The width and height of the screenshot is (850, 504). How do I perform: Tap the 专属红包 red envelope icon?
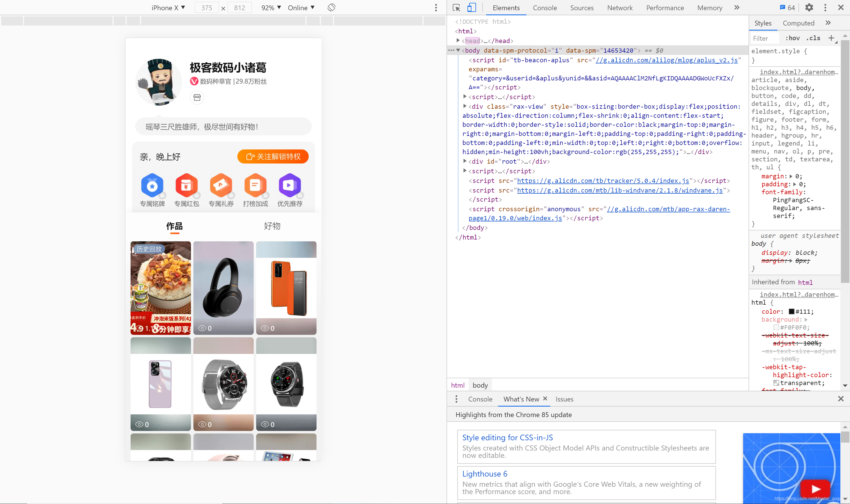pyautogui.click(x=187, y=185)
